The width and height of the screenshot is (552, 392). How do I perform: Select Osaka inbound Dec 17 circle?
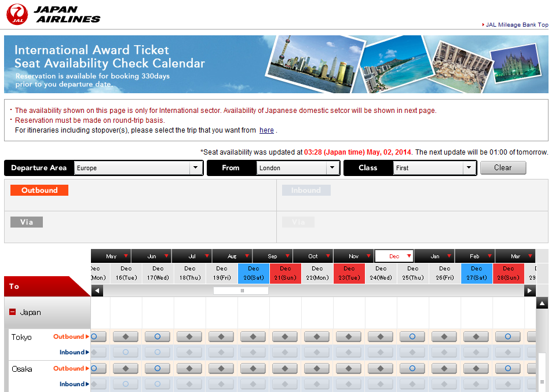158,384
